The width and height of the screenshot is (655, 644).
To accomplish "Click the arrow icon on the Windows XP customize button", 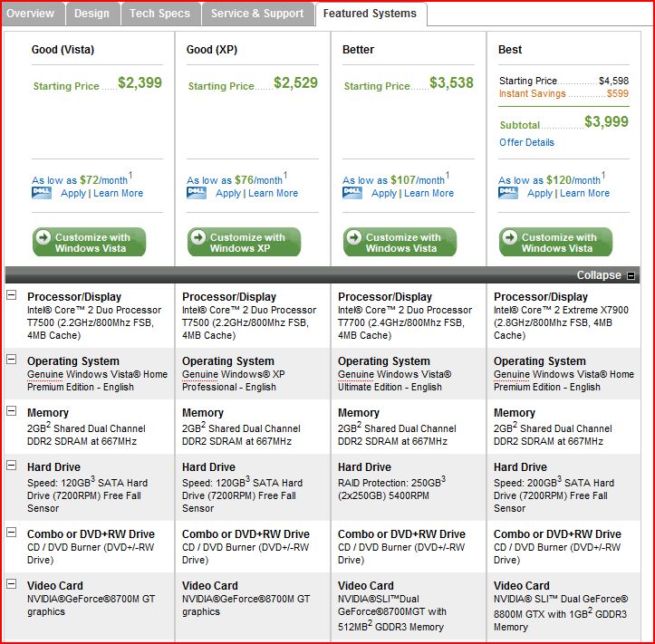I will (198, 237).
